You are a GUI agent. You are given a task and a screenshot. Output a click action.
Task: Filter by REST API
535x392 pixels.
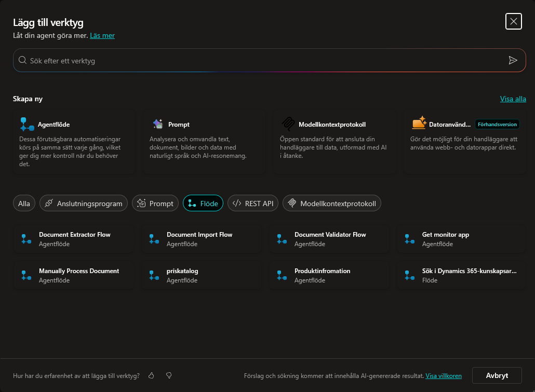pyautogui.click(x=253, y=204)
